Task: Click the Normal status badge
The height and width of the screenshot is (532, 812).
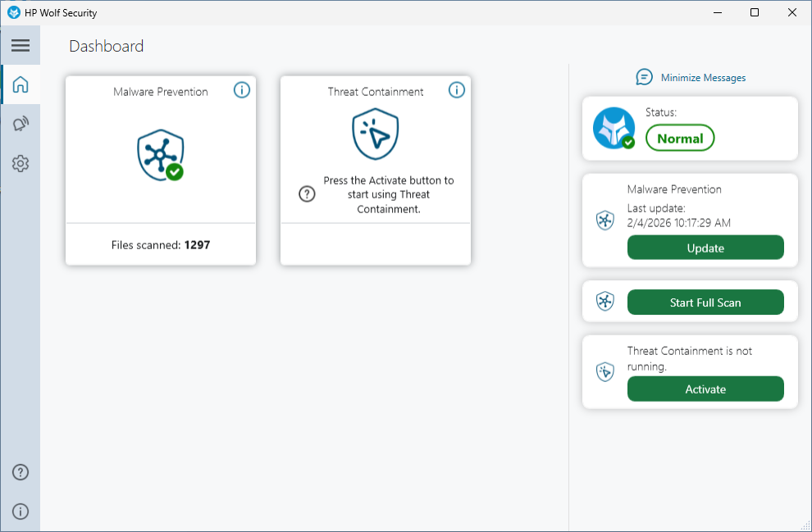Action: pos(680,139)
